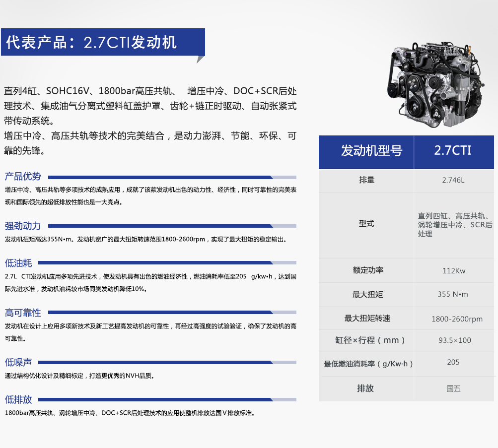Image resolution: width=498 pixels, height=448 pixels.
Task: Click the 国五 emission standard value
Action: [x=453, y=388]
